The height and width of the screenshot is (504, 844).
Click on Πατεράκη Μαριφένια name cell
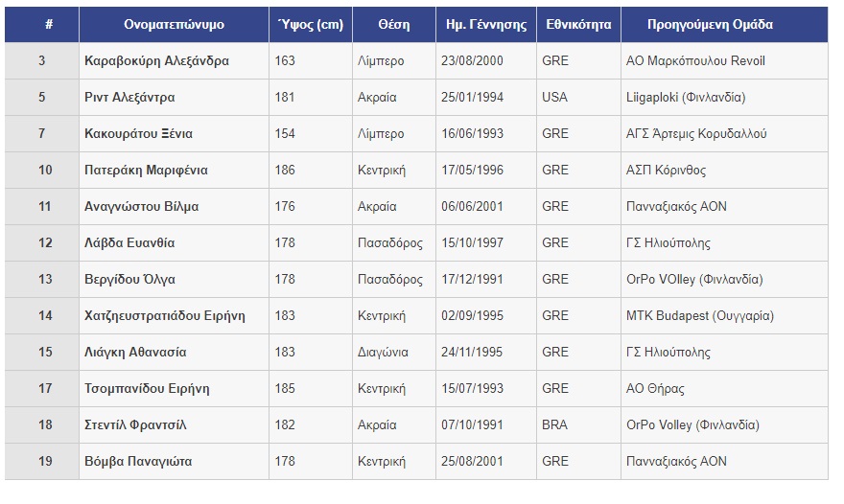tap(146, 171)
